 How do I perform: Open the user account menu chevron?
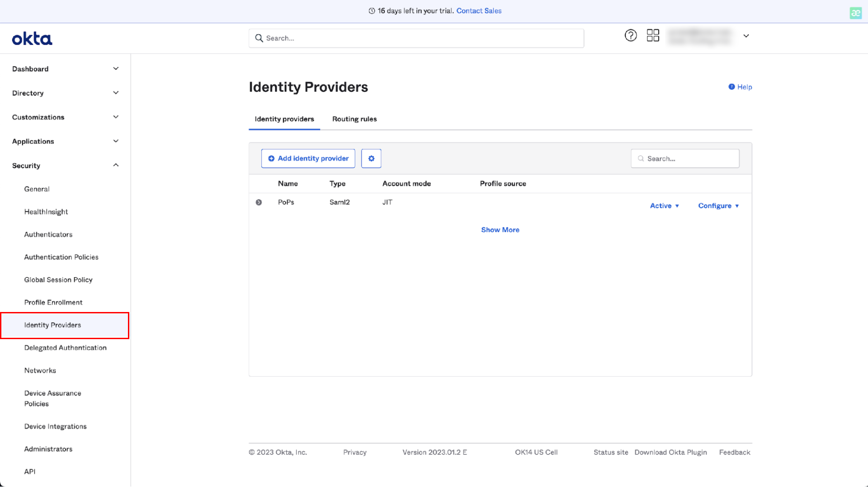(x=746, y=36)
